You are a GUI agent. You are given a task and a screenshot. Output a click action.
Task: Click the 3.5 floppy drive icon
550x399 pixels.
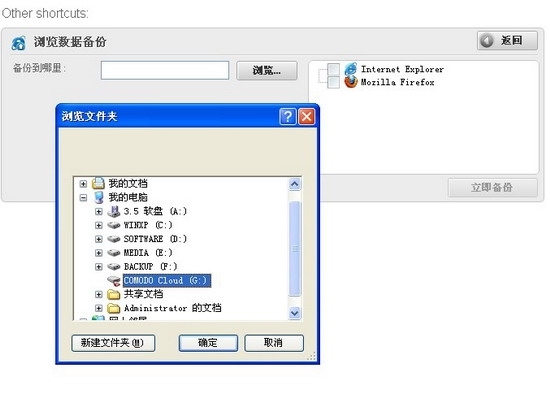click(x=114, y=211)
